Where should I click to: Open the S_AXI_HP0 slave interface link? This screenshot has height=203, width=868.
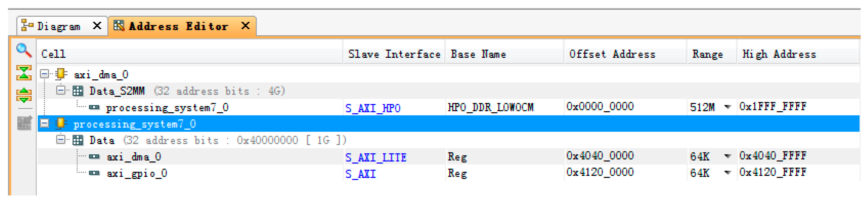[x=373, y=108]
